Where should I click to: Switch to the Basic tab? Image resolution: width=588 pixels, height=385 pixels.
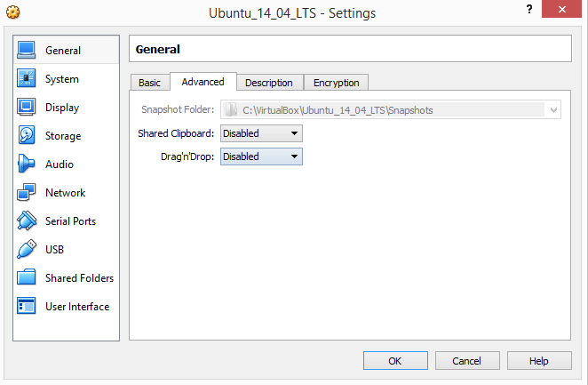tap(149, 83)
